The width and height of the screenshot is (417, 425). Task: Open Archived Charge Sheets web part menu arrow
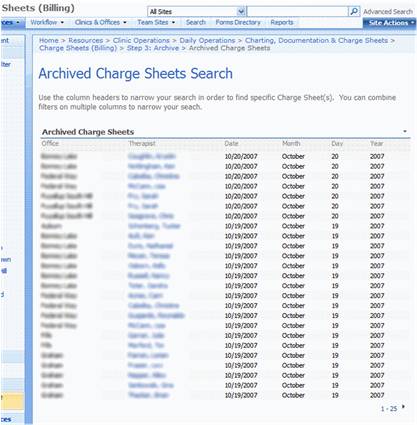click(x=405, y=131)
